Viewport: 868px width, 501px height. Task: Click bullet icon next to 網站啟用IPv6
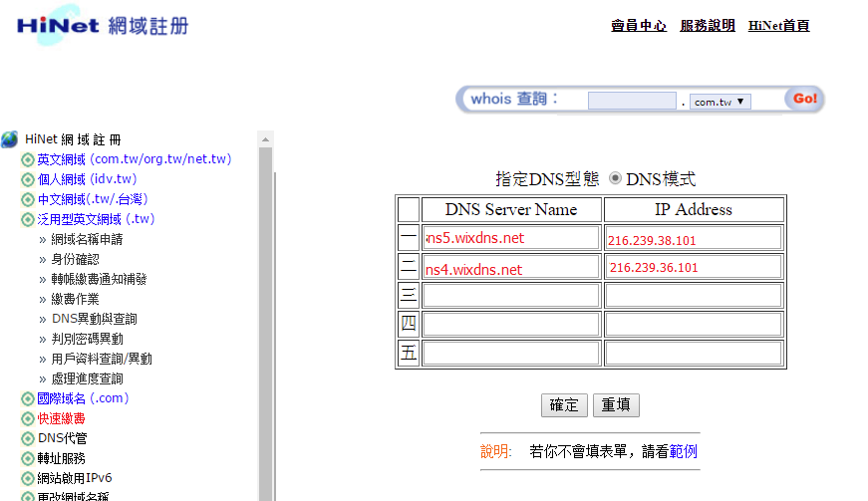[28, 478]
